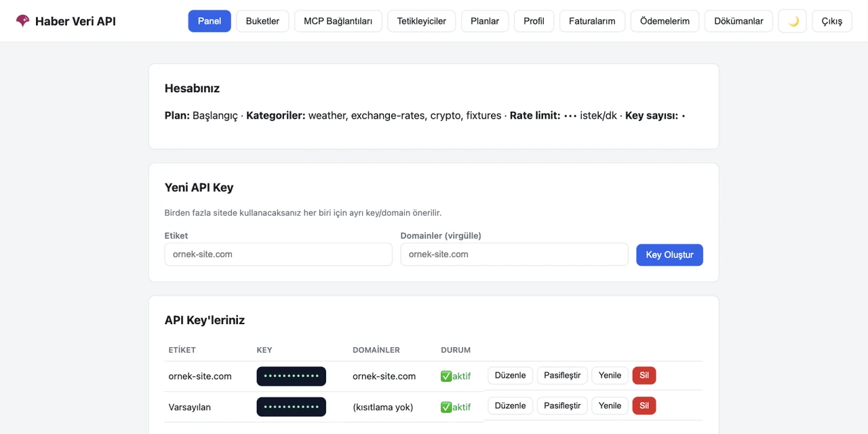Click the Haber Veri API logo icon
Image resolution: width=868 pixels, height=434 pixels.
pyautogui.click(x=22, y=21)
